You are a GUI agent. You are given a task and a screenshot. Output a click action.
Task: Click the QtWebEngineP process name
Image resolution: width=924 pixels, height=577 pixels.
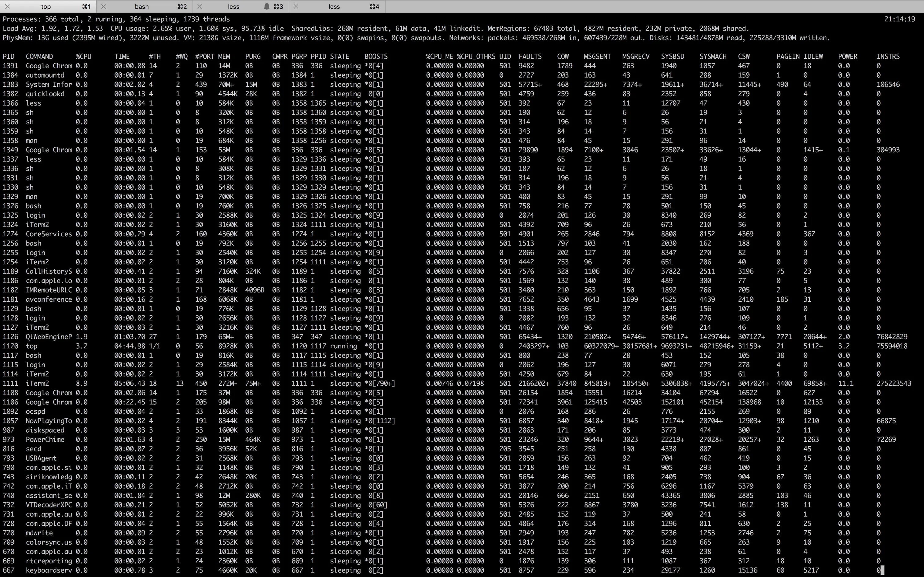pos(49,336)
